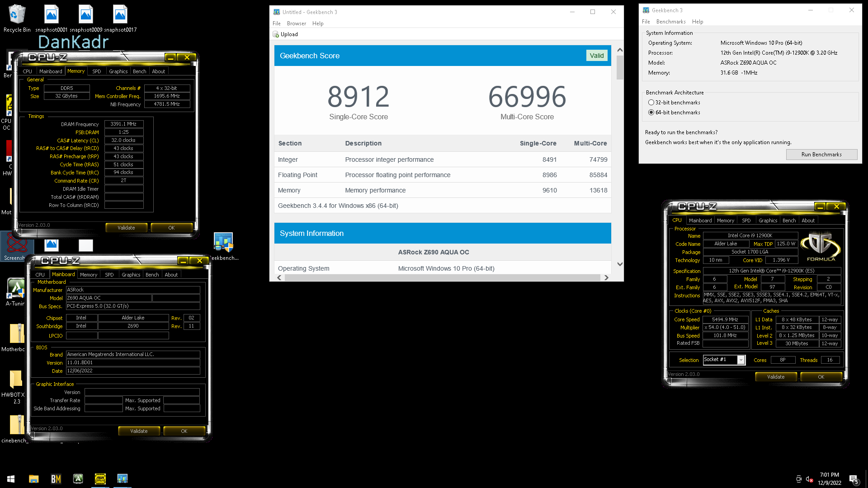Click Validate in CPU-Z processor window
Image resolution: width=868 pixels, height=488 pixels.
point(776,377)
